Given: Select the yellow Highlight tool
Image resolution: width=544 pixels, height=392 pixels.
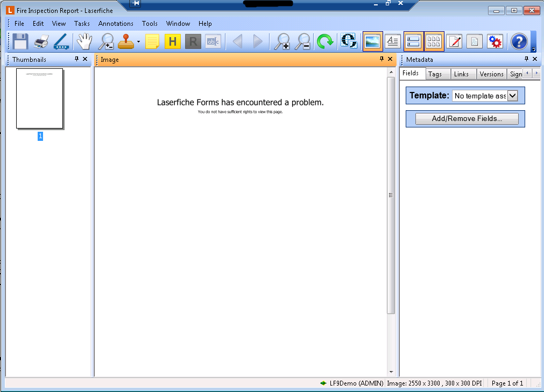Looking at the screenshot, I should [172, 42].
